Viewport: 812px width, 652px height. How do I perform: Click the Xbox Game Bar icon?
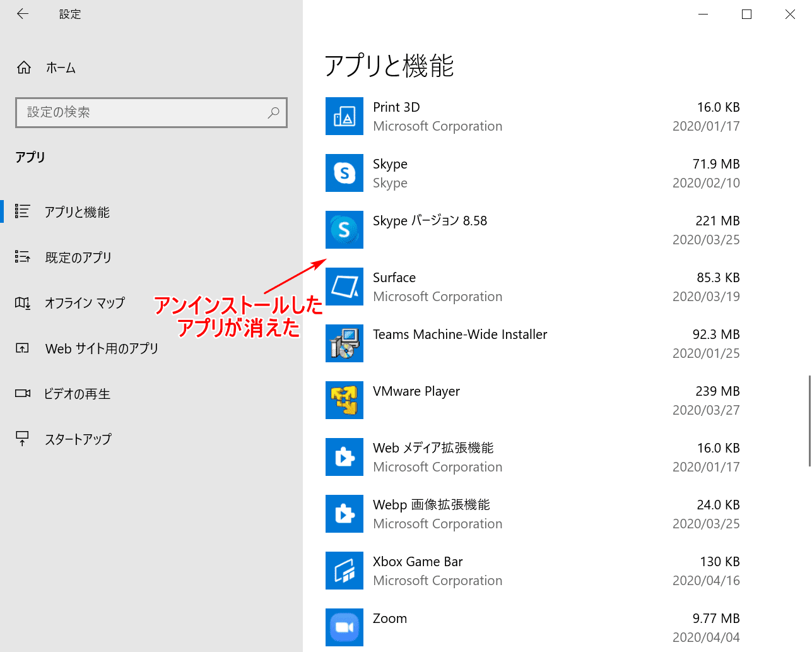344,571
